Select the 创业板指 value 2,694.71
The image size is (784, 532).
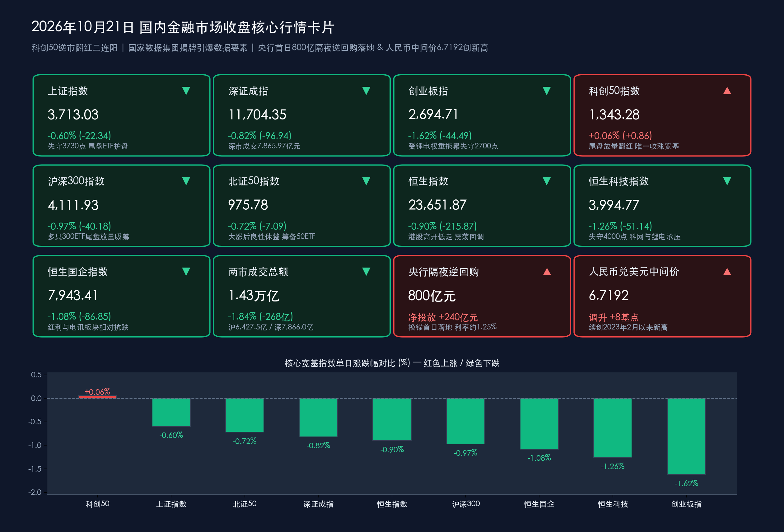pyautogui.click(x=433, y=114)
